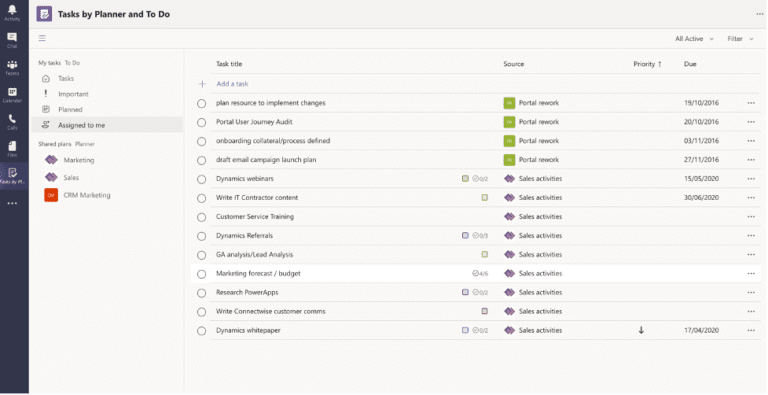Screen dimensions: 768x395
Task: Click the low priority arrow on Dynamics whitepaper
Action: [x=641, y=330]
